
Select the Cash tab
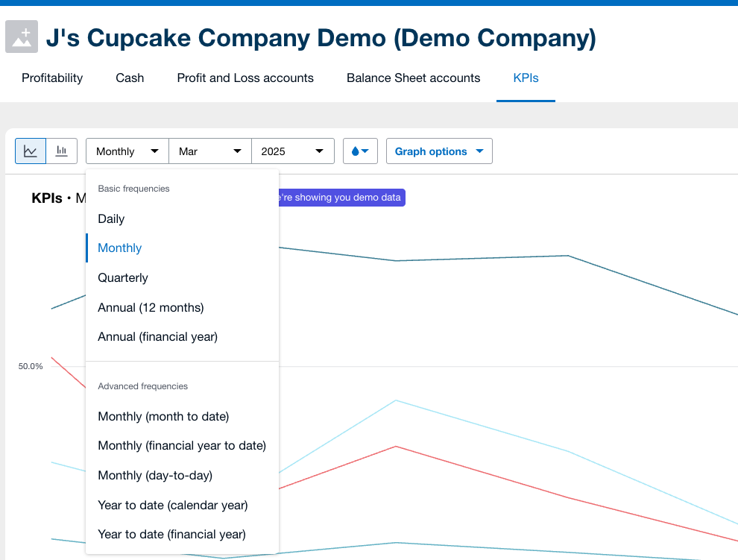coord(129,78)
